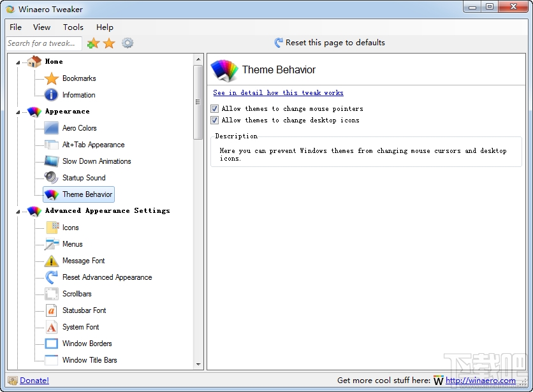Click the Menus tree item icon
Image resolution: width=533 pixels, height=392 pixels.
(52, 243)
